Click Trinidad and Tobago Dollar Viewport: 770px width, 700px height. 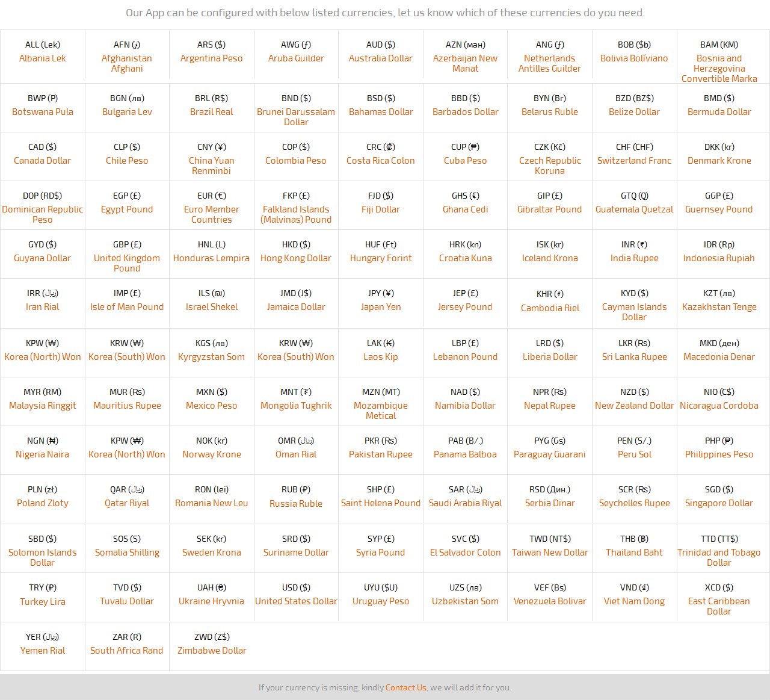click(719, 557)
